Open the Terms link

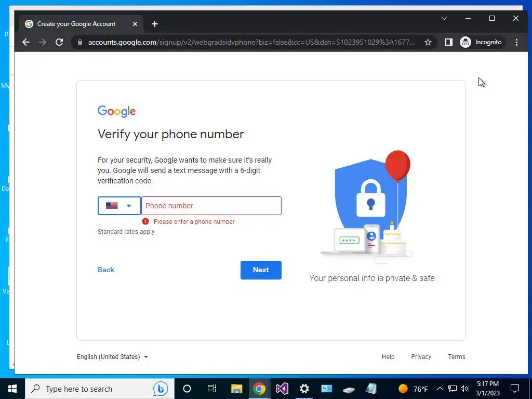(x=456, y=356)
